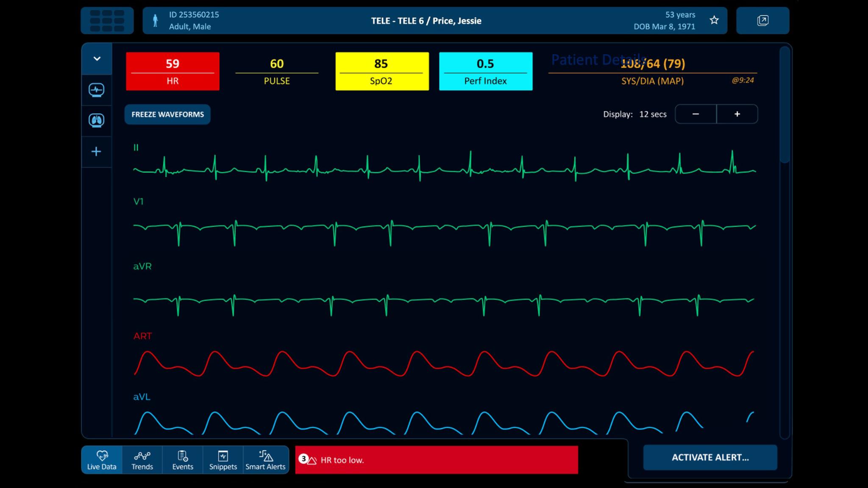Open the grid overview menu icon
This screenshot has height=488, width=868.
pos(107,20)
